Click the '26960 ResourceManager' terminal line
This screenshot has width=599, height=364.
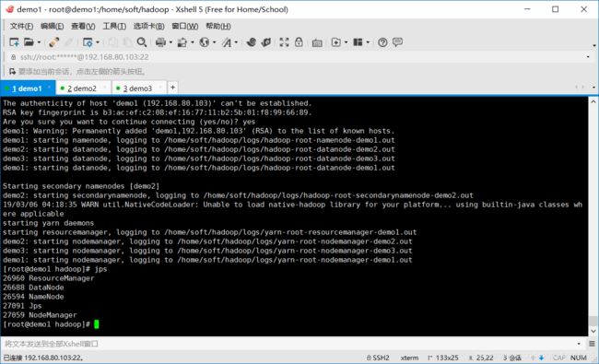point(49,278)
